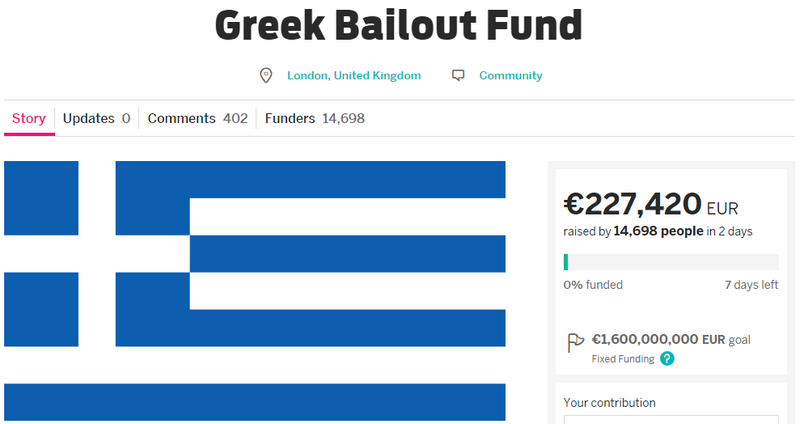The image size is (800, 424).
Task: Click the Greek flag campaign image
Action: (255, 290)
